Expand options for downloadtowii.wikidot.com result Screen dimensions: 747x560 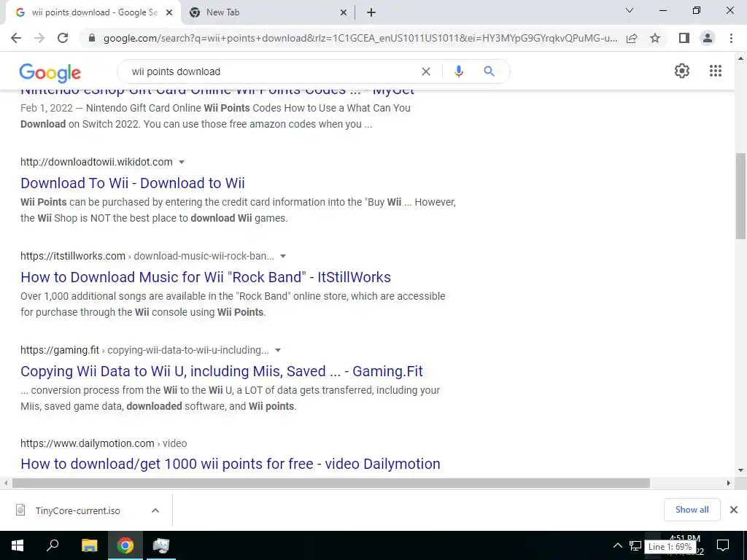click(182, 162)
